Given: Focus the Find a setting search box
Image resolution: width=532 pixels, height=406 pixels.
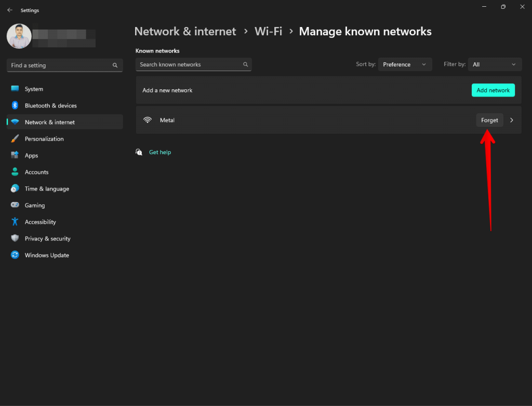Looking at the screenshot, I should click(x=65, y=65).
